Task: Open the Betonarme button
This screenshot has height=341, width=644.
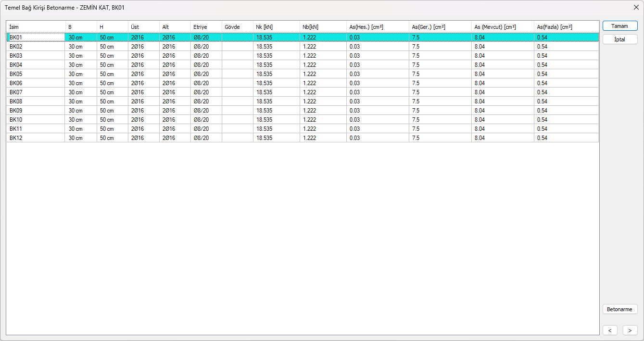Action: tap(619, 309)
